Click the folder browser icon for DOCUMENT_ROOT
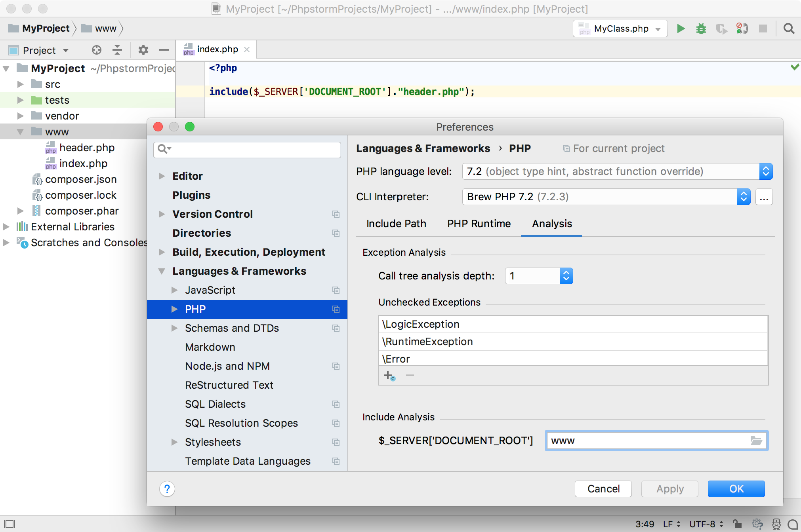 coord(757,441)
